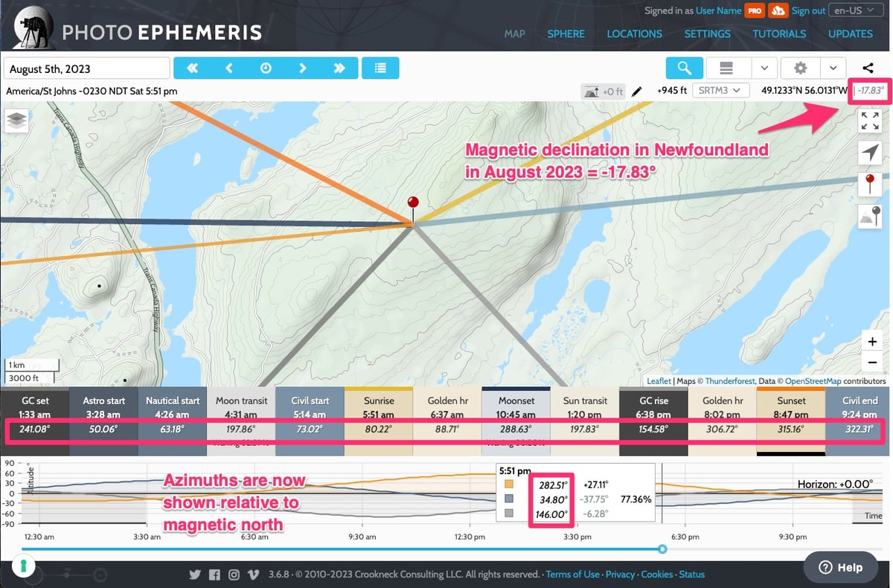893x588 pixels.
Task: Set time to now with clock icon
Action: coord(266,68)
